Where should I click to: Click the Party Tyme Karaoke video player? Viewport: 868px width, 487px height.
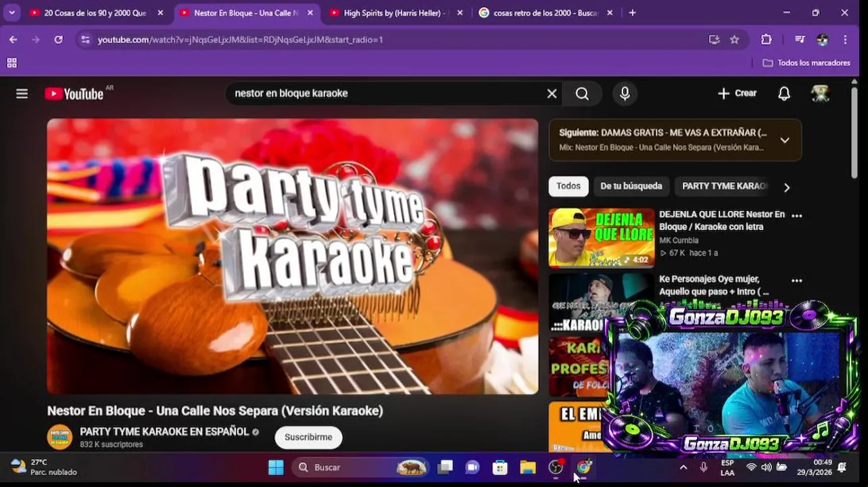tap(293, 256)
